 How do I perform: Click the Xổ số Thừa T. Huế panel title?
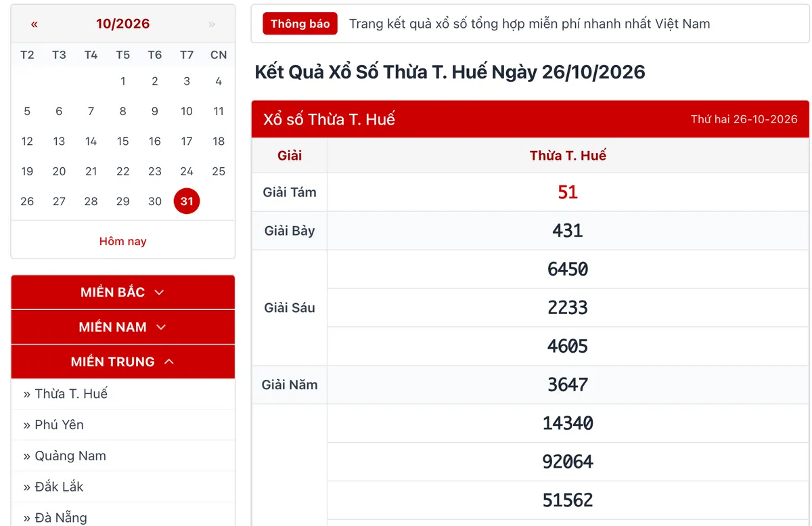click(329, 120)
